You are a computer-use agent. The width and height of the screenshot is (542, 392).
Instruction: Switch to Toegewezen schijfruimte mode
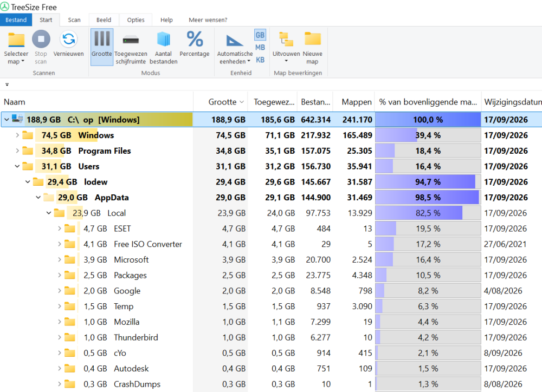131,47
